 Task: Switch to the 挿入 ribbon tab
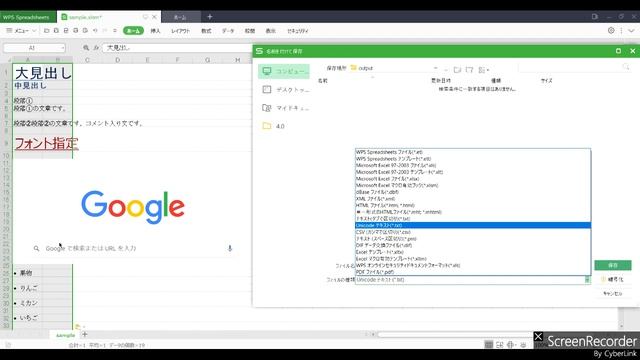[156, 31]
